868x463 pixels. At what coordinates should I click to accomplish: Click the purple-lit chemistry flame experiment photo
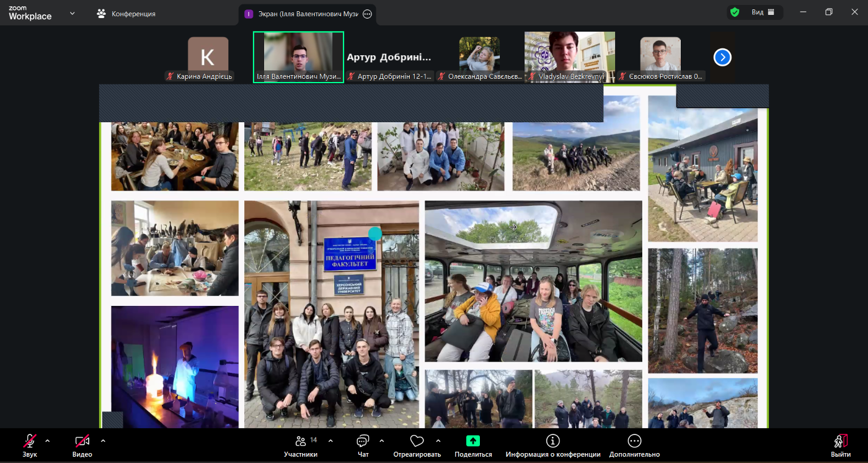(175, 367)
